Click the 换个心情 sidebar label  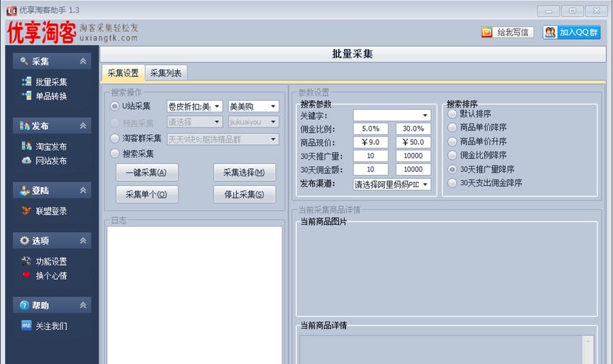[51, 276]
